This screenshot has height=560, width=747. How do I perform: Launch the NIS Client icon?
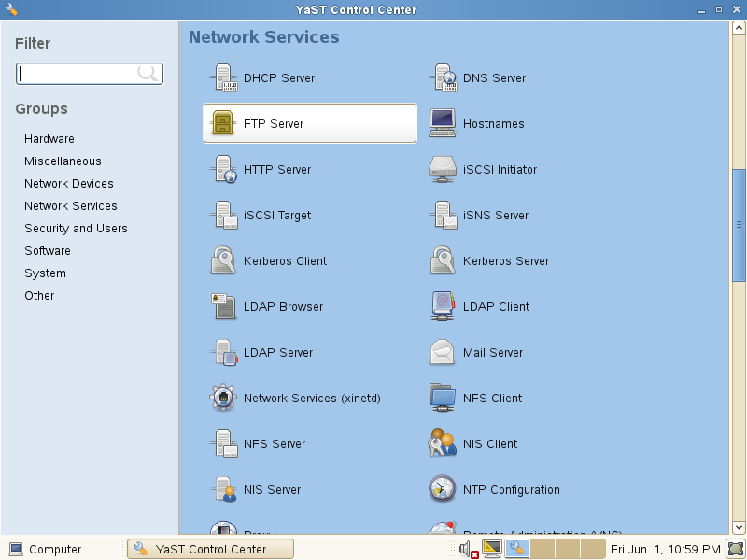[x=443, y=443]
